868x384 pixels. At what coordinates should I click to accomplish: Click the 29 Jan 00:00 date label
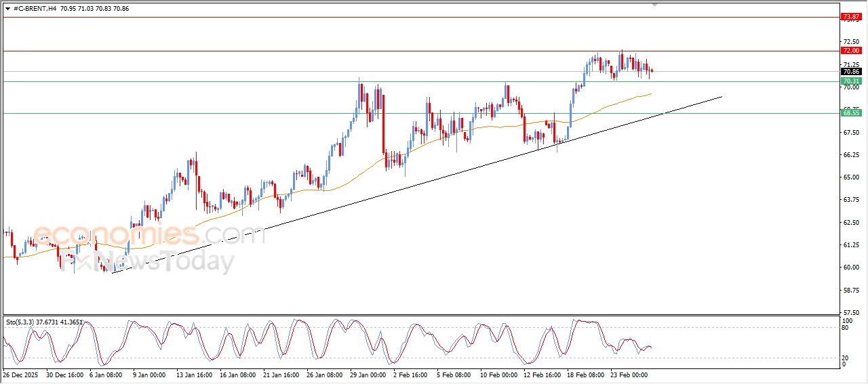[x=369, y=375]
